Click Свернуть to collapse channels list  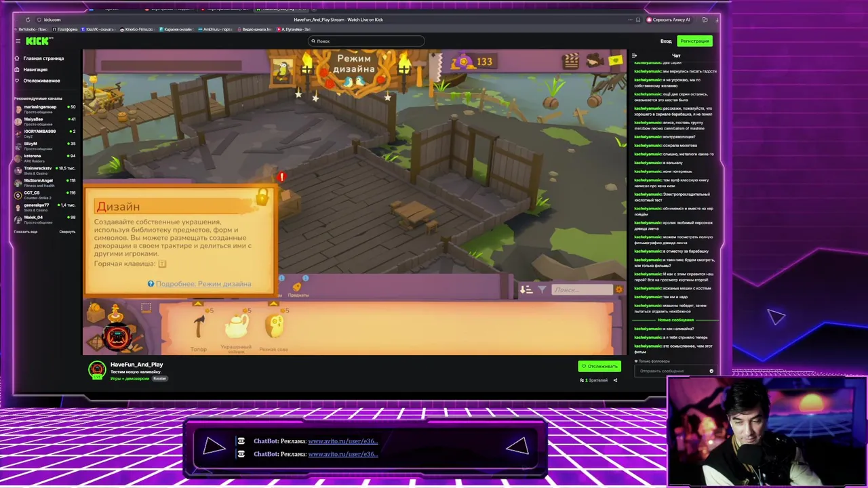tap(67, 232)
